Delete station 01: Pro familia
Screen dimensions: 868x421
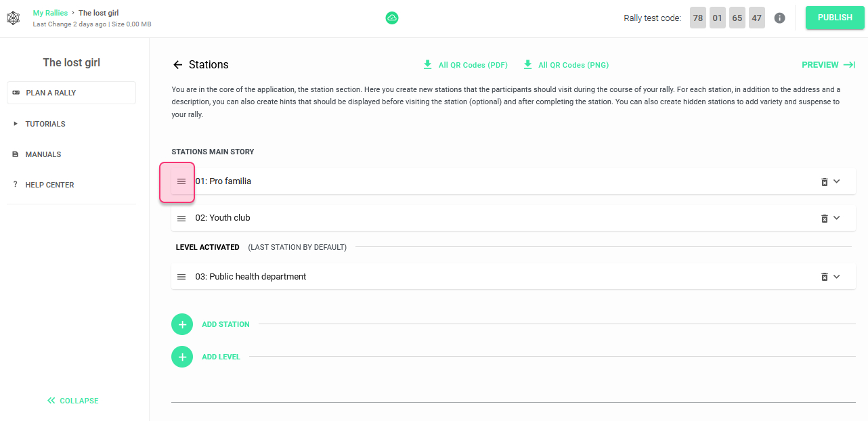(x=825, y=181)
